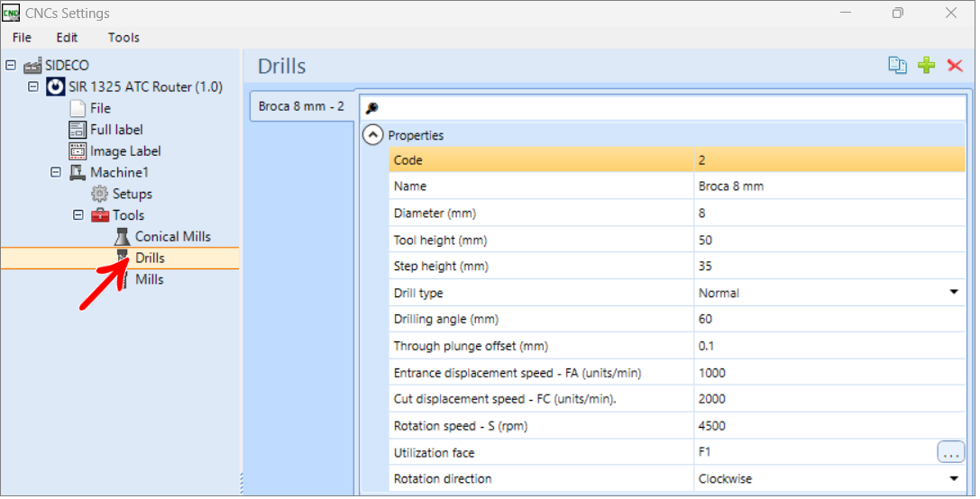The height and width of the screenshot is (499, 980).
Task: Click the Drilling angle value 60
Action: tap(829, 319)
